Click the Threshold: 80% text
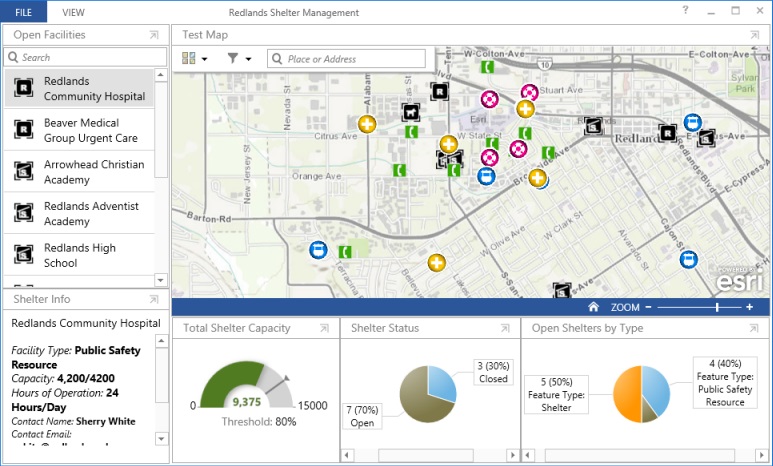The height and width of the screenshot is (466, 773). coord(259,422)
